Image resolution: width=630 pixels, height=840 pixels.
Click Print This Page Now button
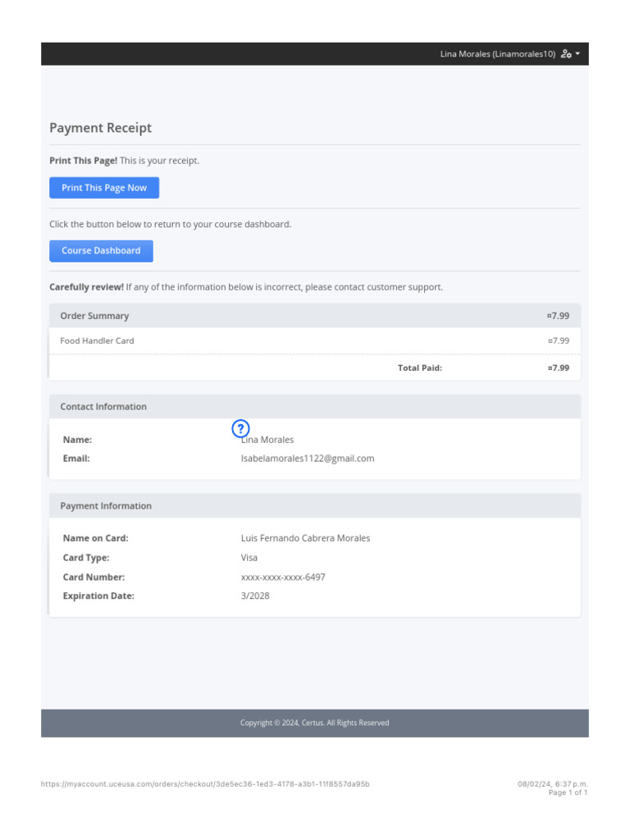104,188
